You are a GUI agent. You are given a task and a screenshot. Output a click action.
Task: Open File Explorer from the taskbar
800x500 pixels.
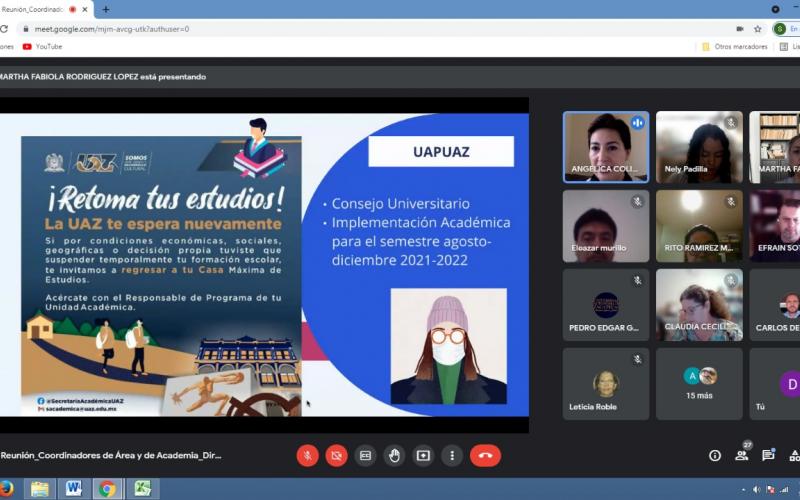40,489
